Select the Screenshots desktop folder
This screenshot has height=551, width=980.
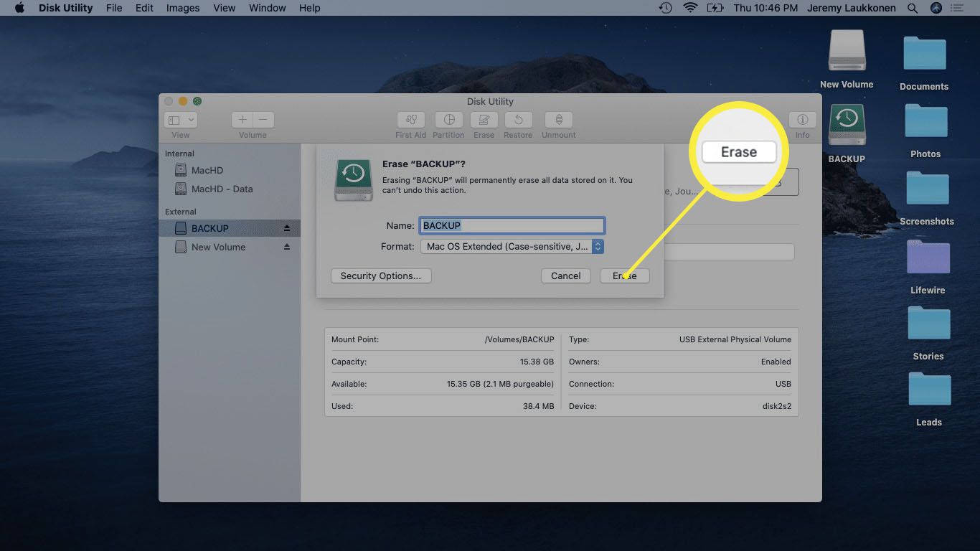[927, 189]
